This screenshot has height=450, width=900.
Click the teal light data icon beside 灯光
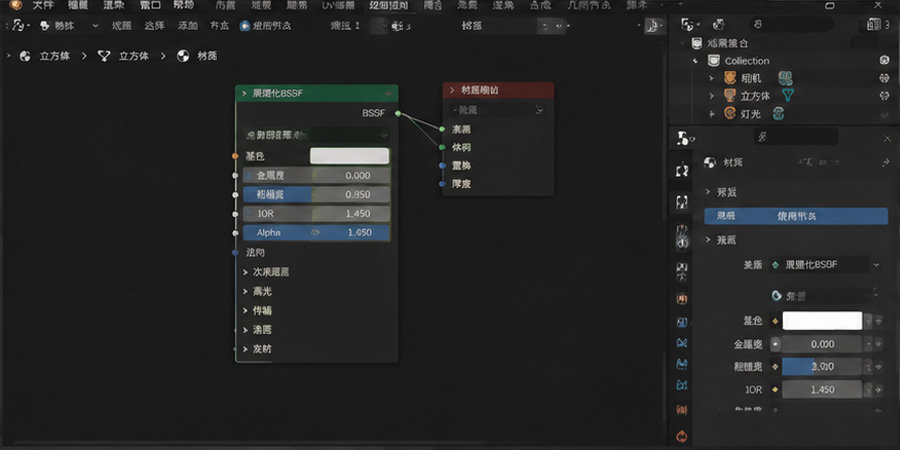[778, 114]
